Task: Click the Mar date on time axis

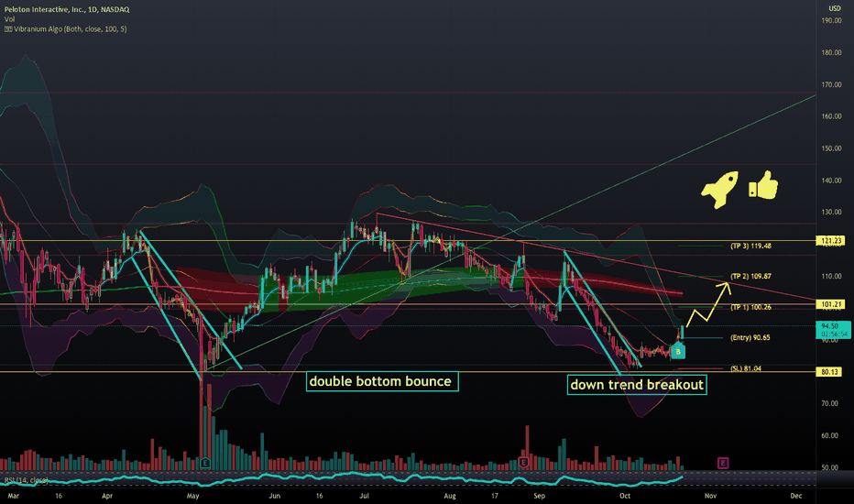Action: pyautogui.click(x=13, y=496)
